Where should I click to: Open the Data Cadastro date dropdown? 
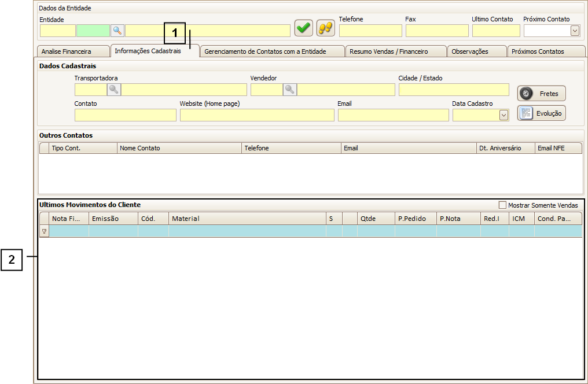(504, 115)
